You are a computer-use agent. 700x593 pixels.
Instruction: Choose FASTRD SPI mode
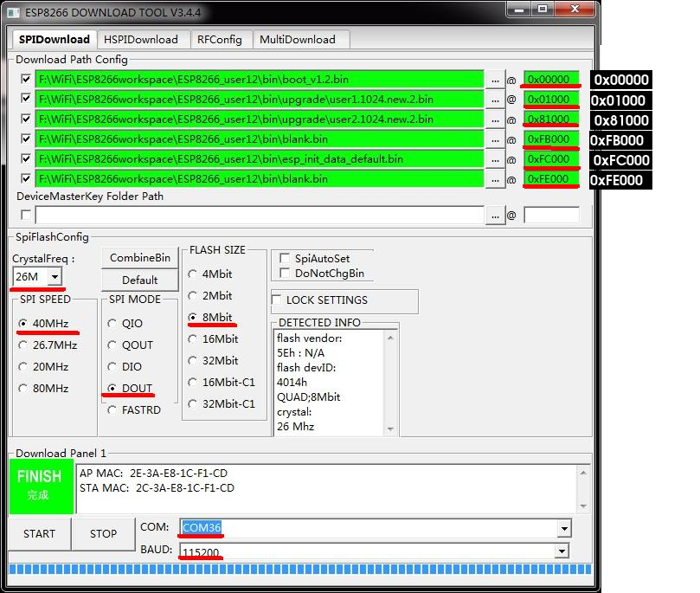pos(134,410)
